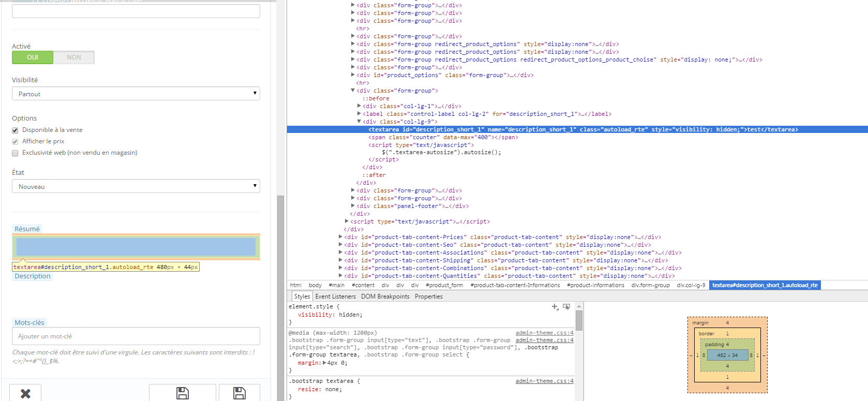Expand the margin shorthand triangle in Styles

[x=324, y=363]
